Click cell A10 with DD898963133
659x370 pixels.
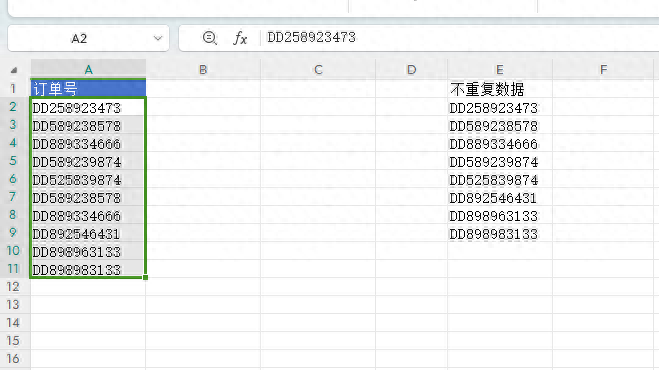click(x=88, y=251)
